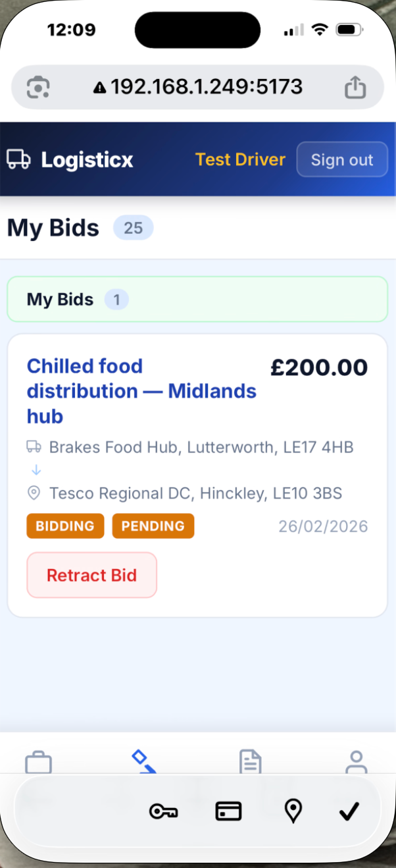Tap the pickup truck icon beside Brakes Food Hub
Image resolution: width=396 pixels, height=868 pixels.
click(34, 447)
